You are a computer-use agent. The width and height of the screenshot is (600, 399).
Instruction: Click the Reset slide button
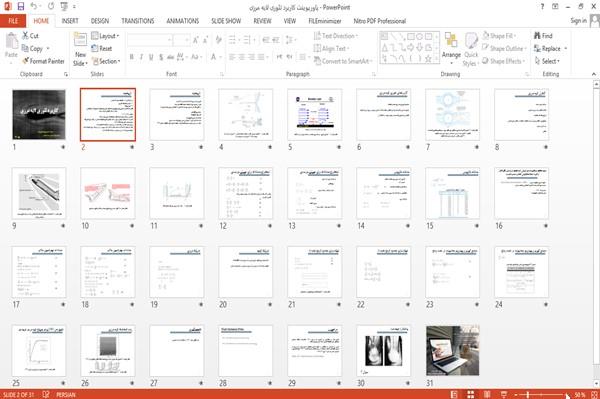point(102,48)
